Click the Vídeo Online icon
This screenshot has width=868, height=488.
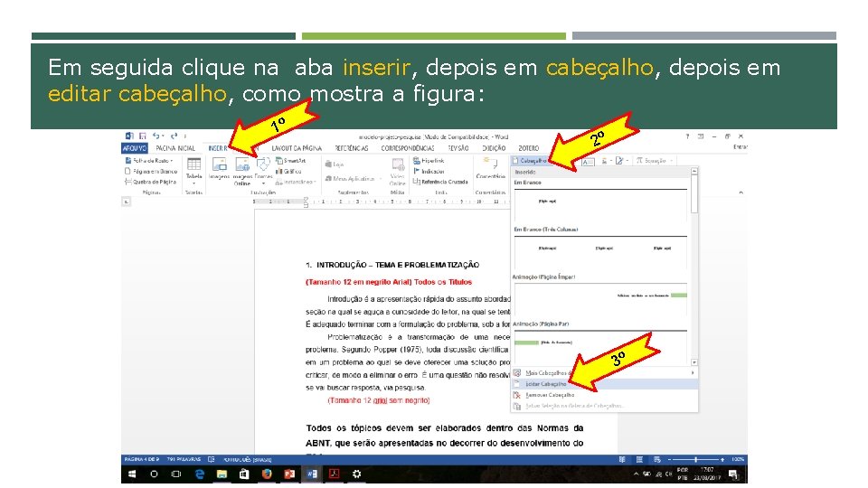[x=398, y=172]
